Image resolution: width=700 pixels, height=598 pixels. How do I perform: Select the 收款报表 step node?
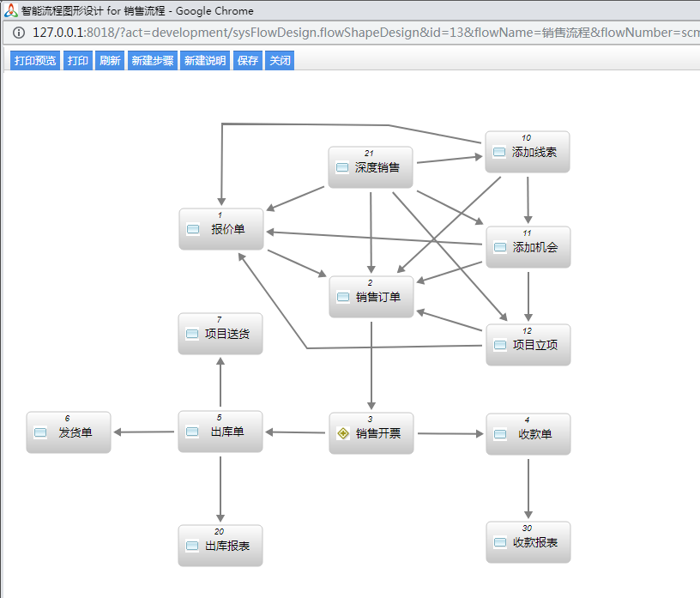pyautogui.click(x=528, y=542)
